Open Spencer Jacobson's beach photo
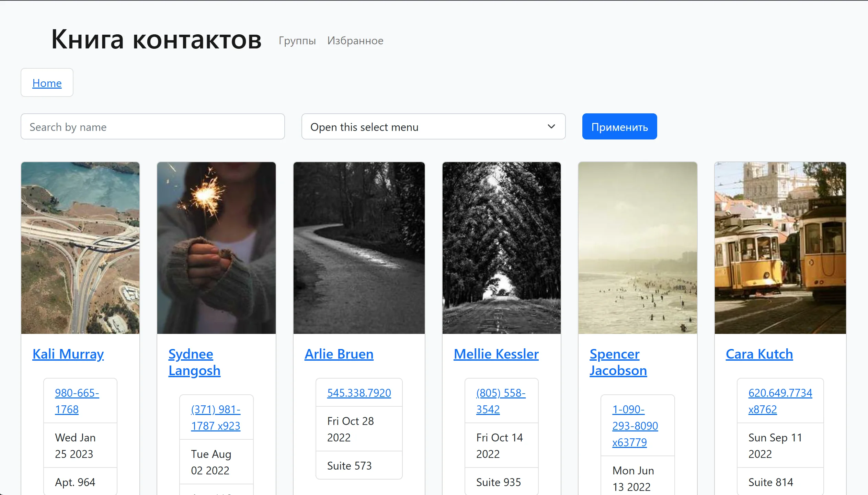868x495 pixels. click(x=637, y=248)
